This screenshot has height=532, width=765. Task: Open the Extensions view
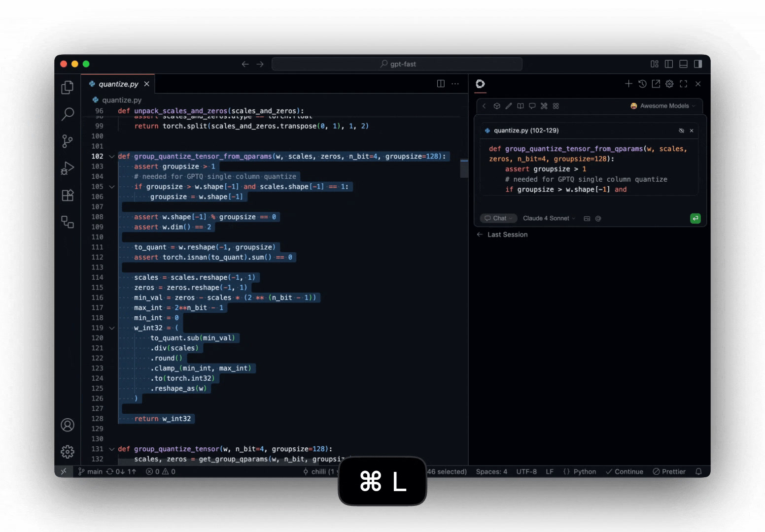[68, 195]
